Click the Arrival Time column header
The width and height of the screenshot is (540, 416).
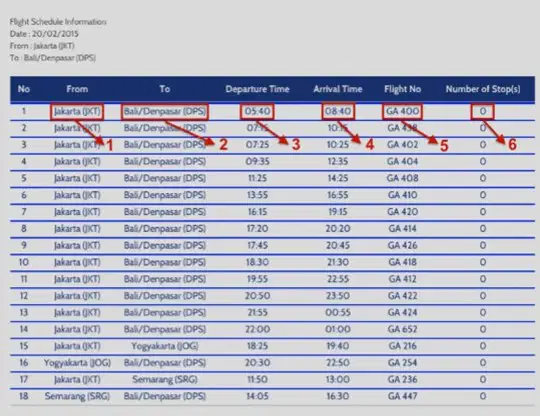[338, 89]
